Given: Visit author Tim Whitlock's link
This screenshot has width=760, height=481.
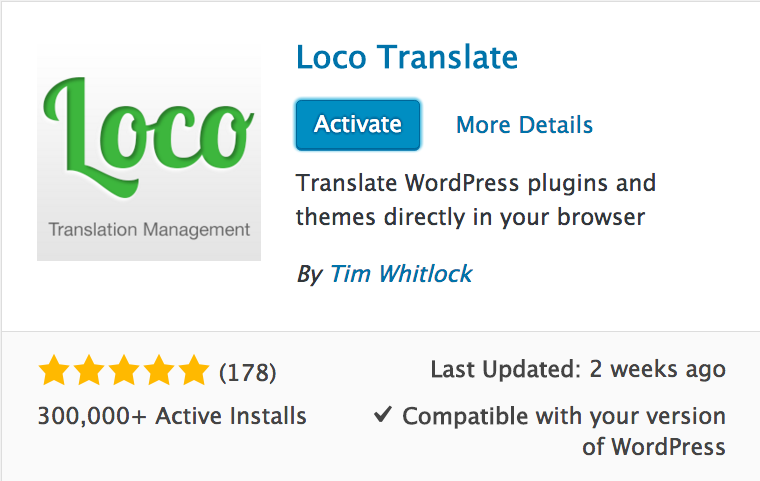Looking at the screenshot, I should pyautogui.click(x=400, y=274).
